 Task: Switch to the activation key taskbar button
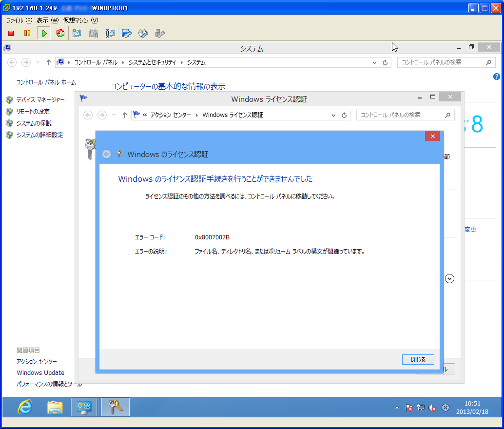coord(116,407)
